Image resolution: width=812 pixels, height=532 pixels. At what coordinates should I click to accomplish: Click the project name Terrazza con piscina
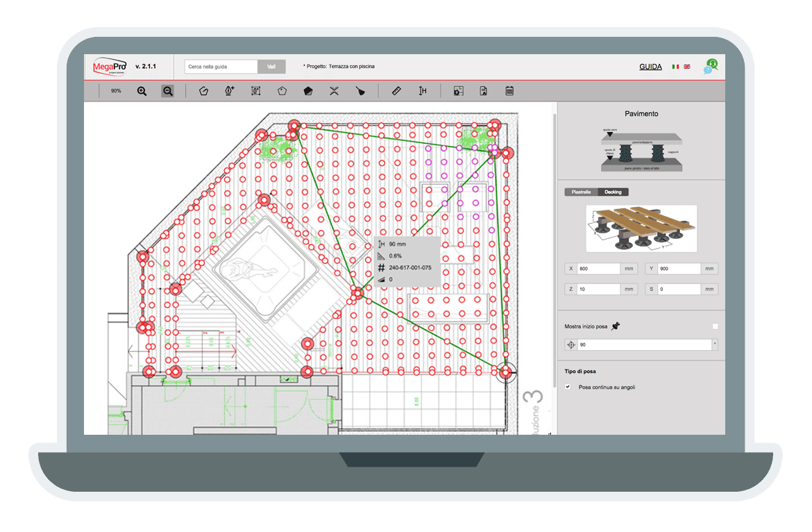352,66
